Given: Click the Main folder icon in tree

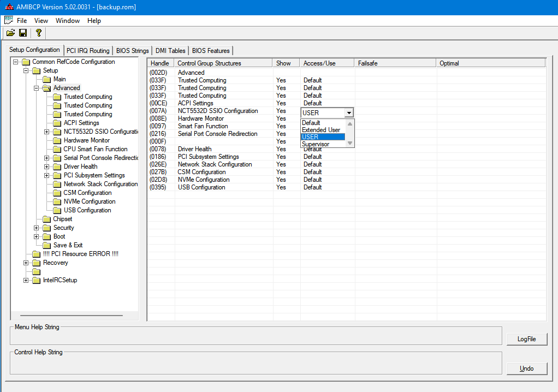Looking at the screenshot, I should (46, 79).
